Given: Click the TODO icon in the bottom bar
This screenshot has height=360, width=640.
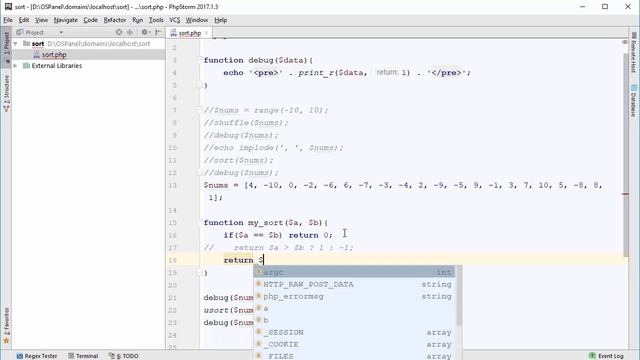Looking at the screenshot, I should (x=111, y=356).
